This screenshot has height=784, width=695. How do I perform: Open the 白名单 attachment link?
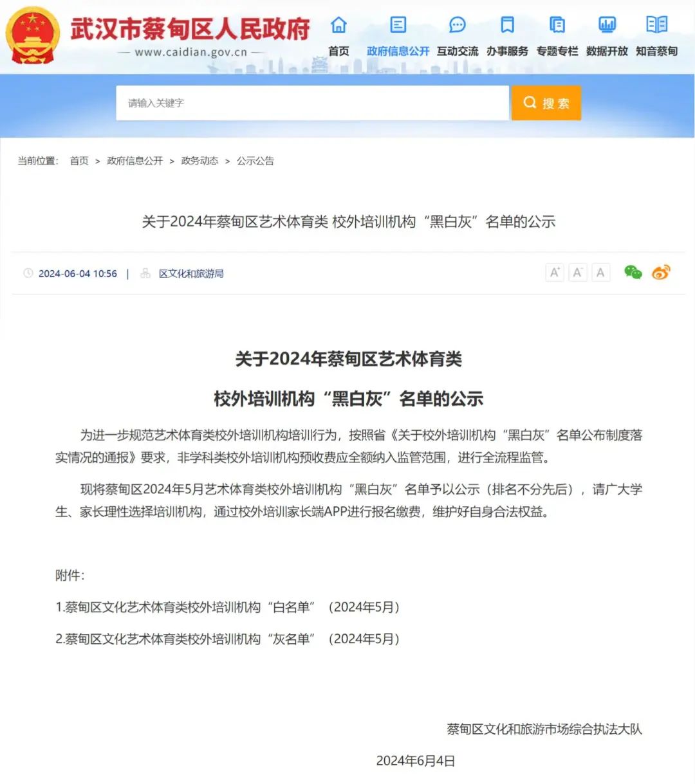pos(228,607)
